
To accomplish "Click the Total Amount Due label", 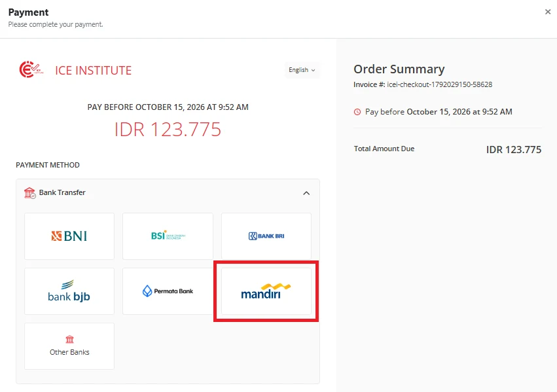I will tap(384, 149).
